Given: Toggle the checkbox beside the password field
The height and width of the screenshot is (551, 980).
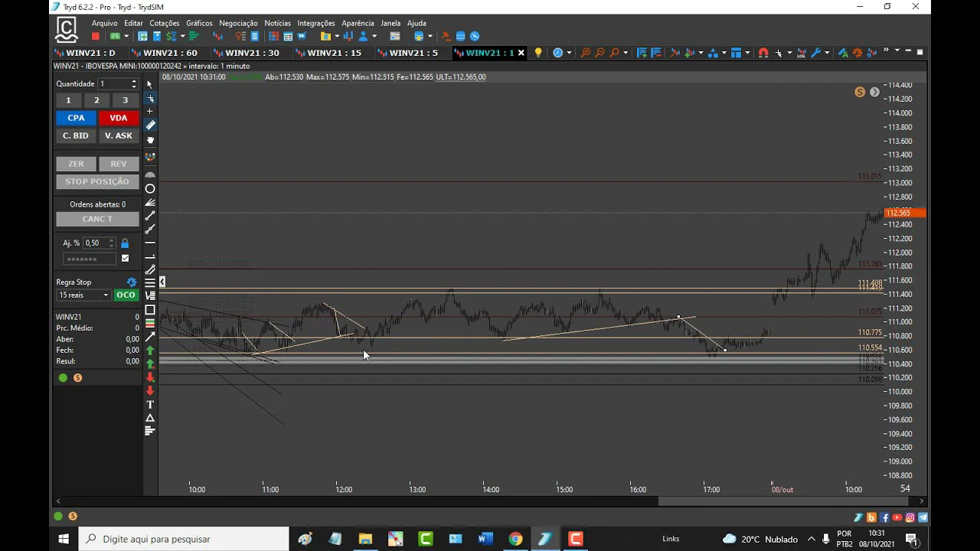Looking at the screenshot, I should click(x=126, y=259).
